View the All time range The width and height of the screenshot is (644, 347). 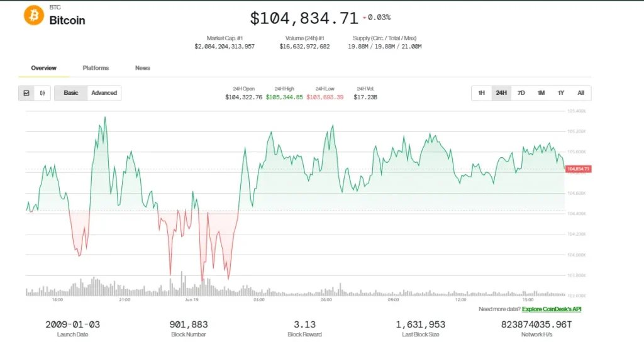(580, 93)
